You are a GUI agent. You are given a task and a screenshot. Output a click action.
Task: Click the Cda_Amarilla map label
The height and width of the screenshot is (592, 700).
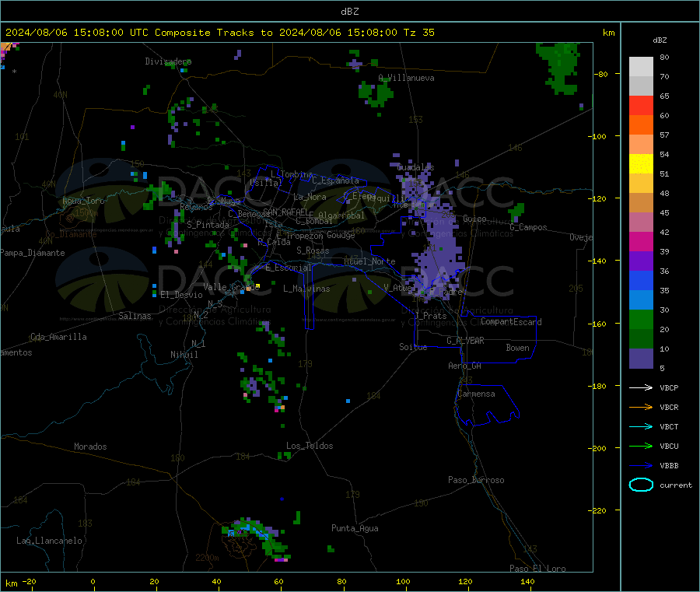(x=59, y=337)
